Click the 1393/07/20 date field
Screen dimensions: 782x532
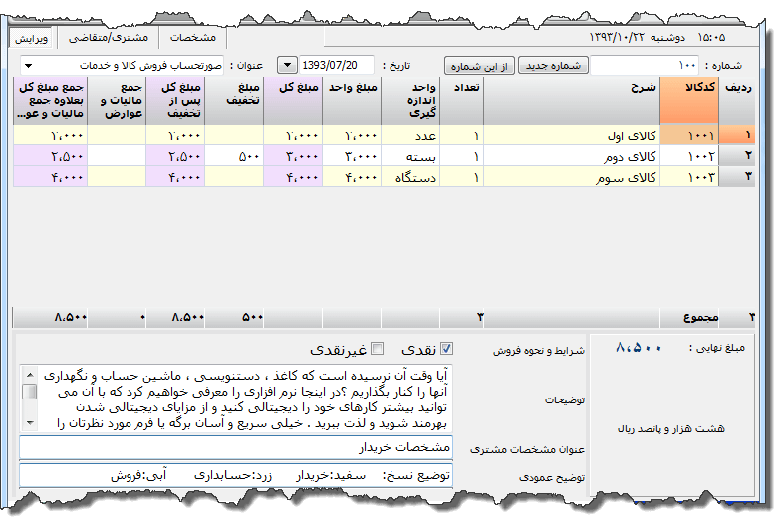click(x=336, y=65)
